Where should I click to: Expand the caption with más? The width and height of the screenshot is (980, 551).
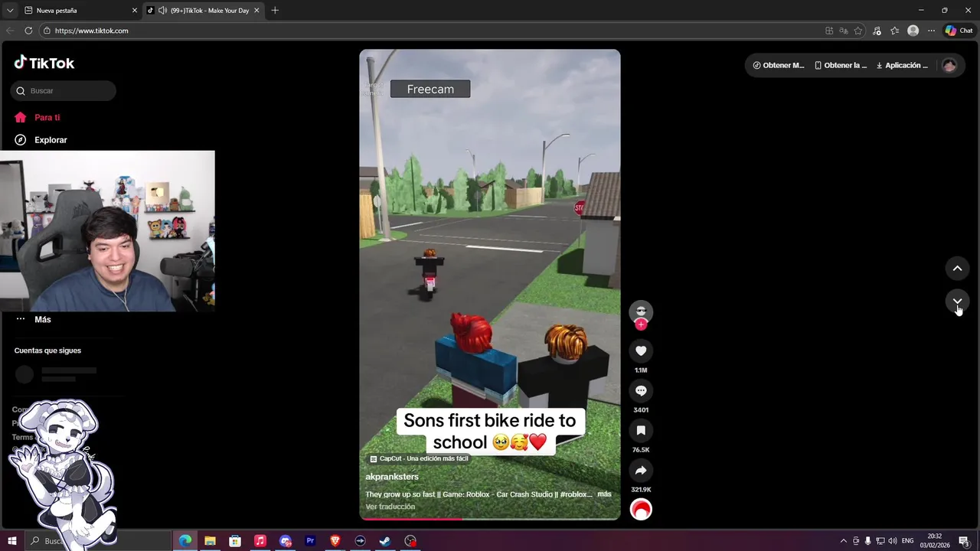[604, 494]
